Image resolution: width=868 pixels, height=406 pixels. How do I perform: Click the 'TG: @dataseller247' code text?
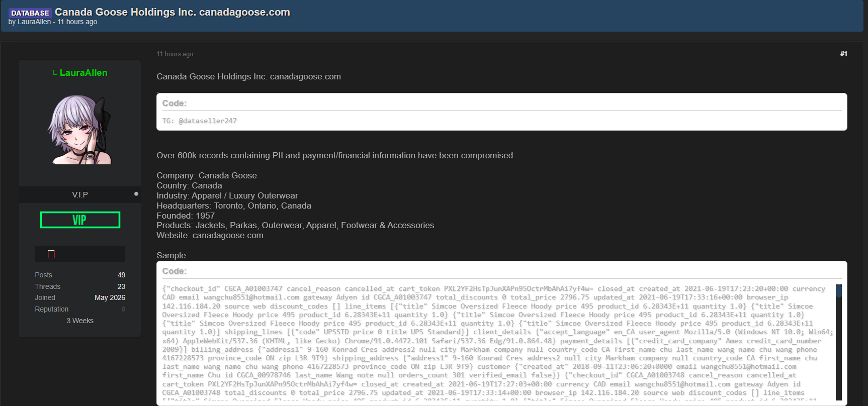(x=200, y=121)
